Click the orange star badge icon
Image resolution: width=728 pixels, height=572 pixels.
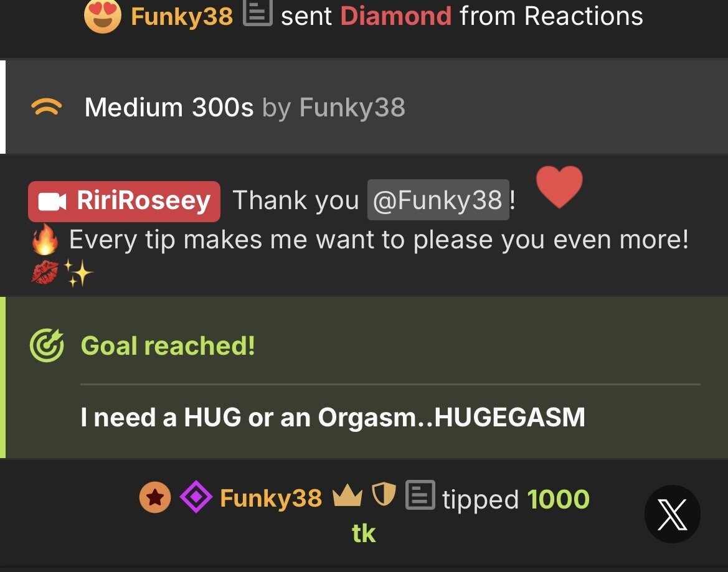(155, 497)
